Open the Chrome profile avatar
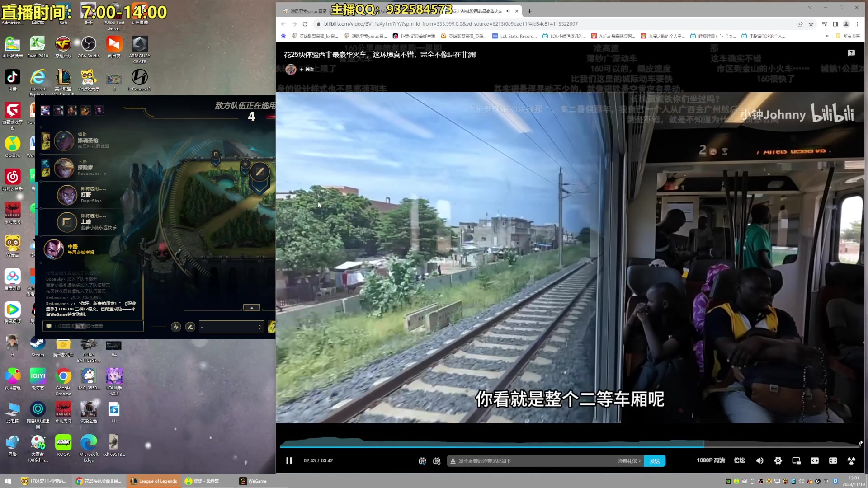The width and height of the screenshot is (868, 488). [x=846, y=24]
